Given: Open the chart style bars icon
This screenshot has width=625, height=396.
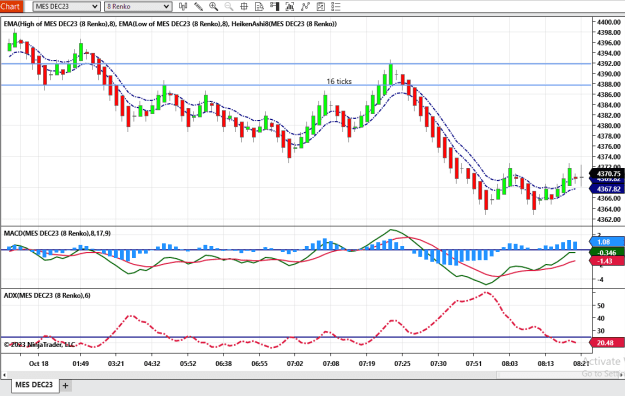Looking at the screenshot, I should (x=183, y=6).
